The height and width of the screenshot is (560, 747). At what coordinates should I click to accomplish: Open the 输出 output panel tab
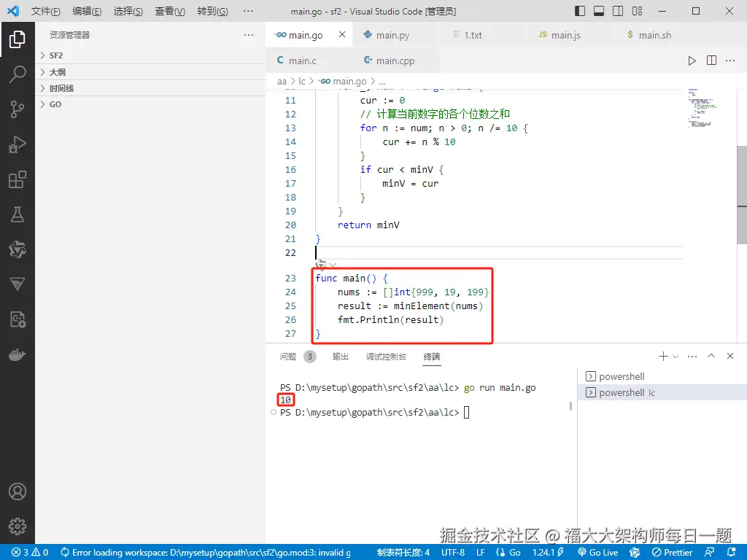point(340,356)
